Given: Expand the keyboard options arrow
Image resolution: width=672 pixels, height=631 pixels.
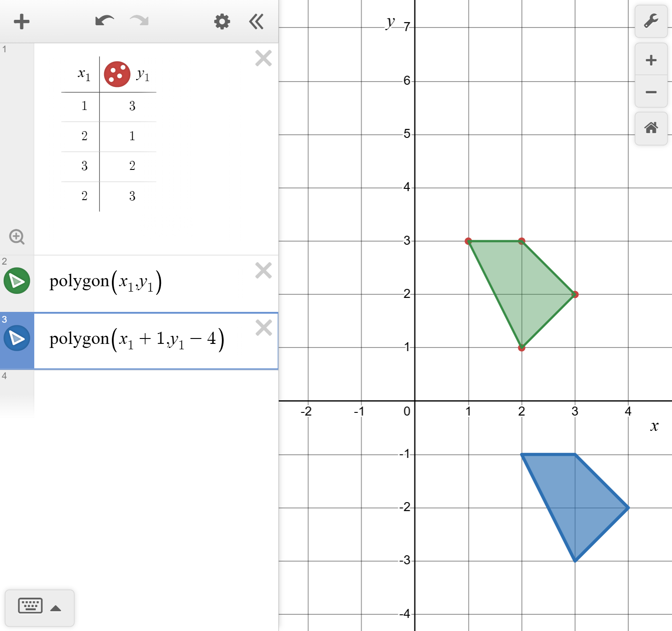Looking at the screenshot, I should coord(56,608).
